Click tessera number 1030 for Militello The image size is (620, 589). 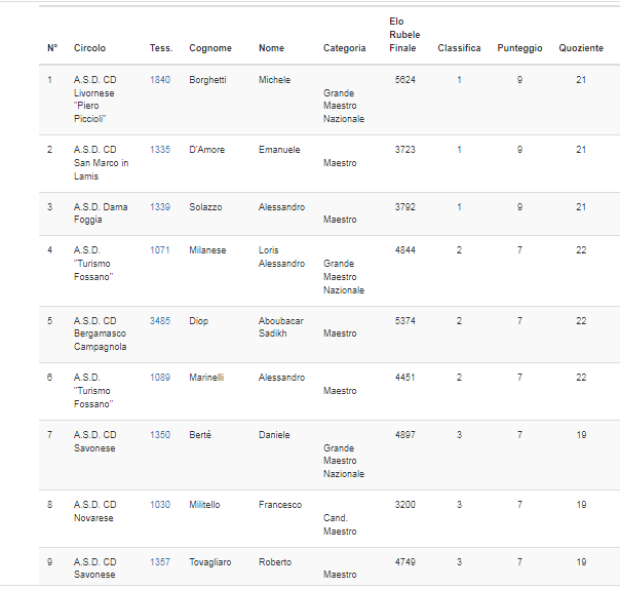point(160,505)
